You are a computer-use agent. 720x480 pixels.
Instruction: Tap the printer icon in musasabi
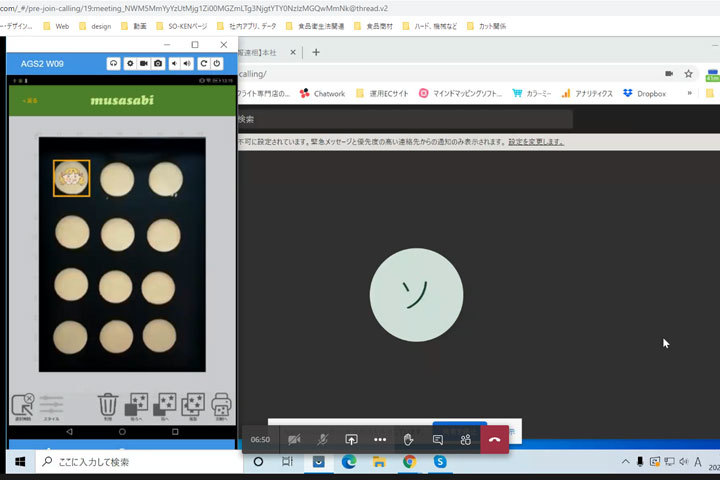click(221, 406)
